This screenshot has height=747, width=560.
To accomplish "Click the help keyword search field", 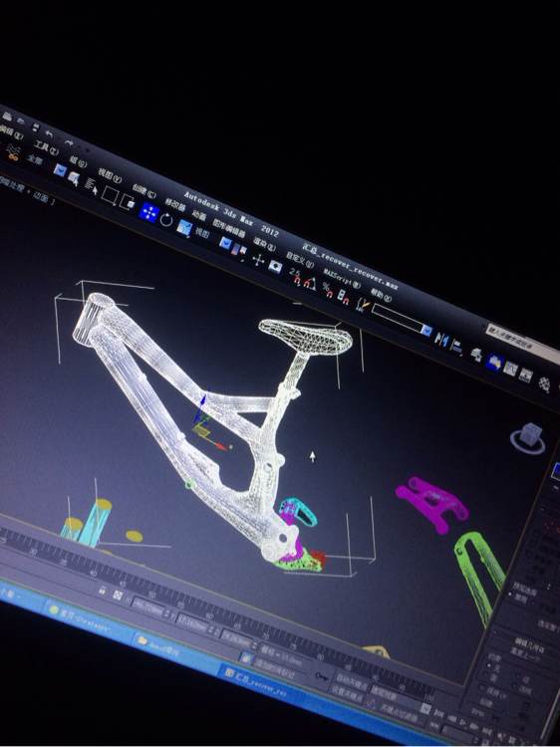I will [522, 343].
